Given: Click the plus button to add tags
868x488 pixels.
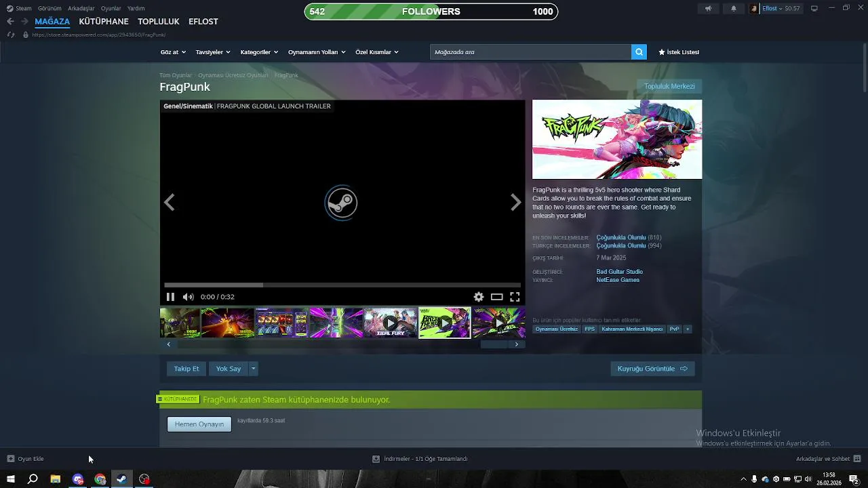Looking at the screenshot, I should click(x=688, y=329).
